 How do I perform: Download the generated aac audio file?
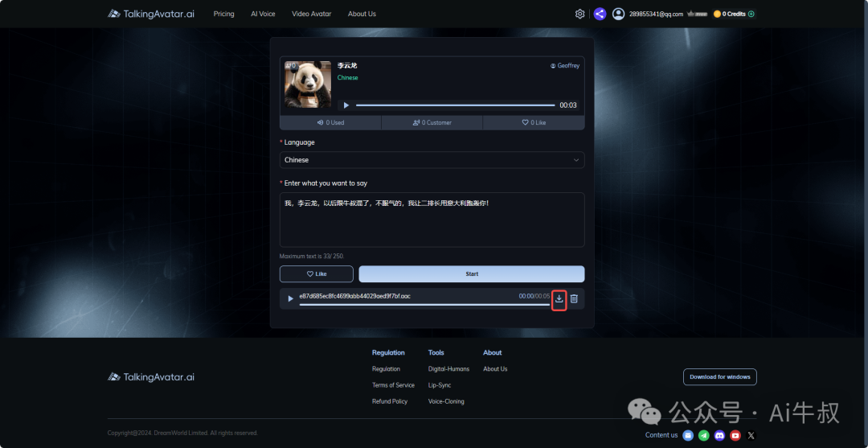pyautogui.click(x=559, y=298)
